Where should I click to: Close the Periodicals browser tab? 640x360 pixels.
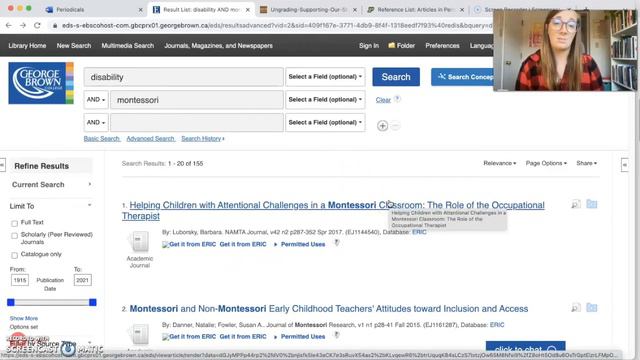pyautogui.click(x=140, y=9)
